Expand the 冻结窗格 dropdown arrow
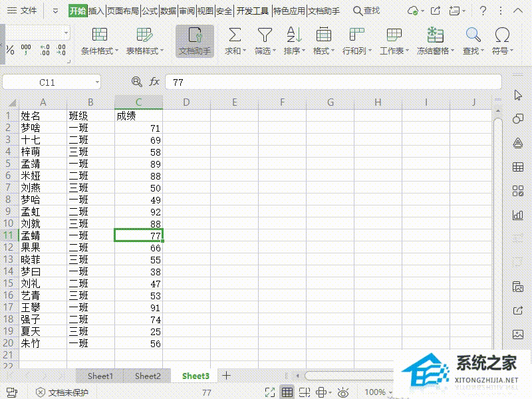Image resolution: width=532 pixels, height=399 pixels. click(452, 51)
